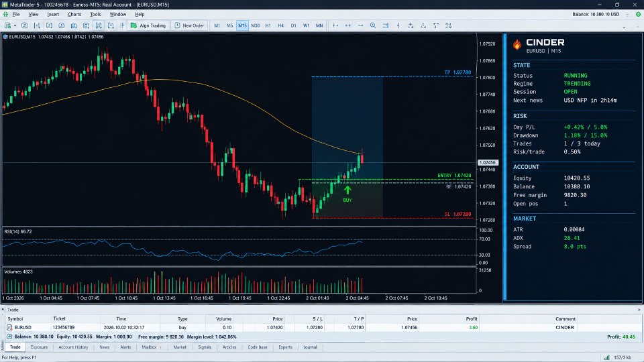Open the Window menu
The height and width of the screenshot is (362, 644).
[118, 14]
